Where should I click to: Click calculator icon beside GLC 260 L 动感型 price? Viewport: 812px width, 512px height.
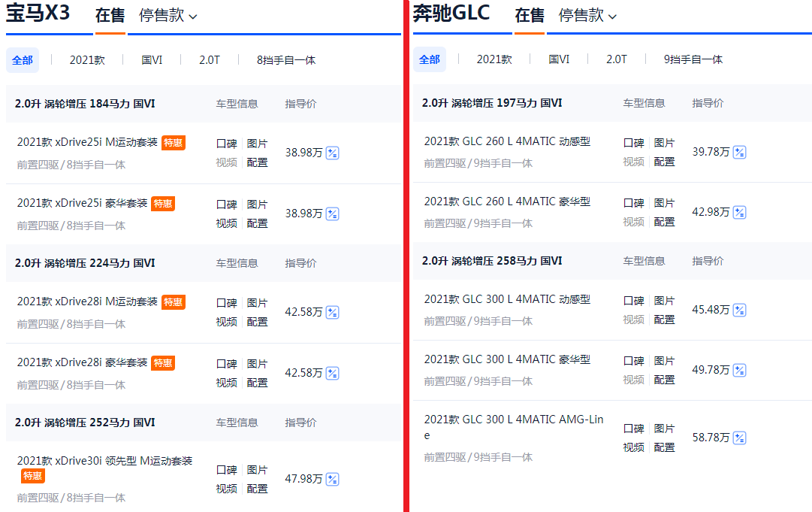739,152
